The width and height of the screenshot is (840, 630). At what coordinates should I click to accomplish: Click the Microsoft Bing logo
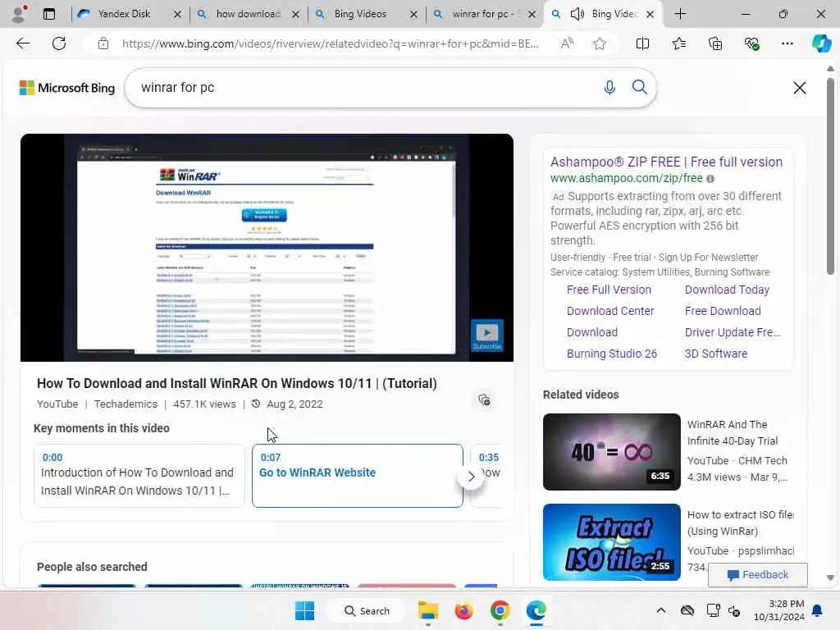point(67,88)
